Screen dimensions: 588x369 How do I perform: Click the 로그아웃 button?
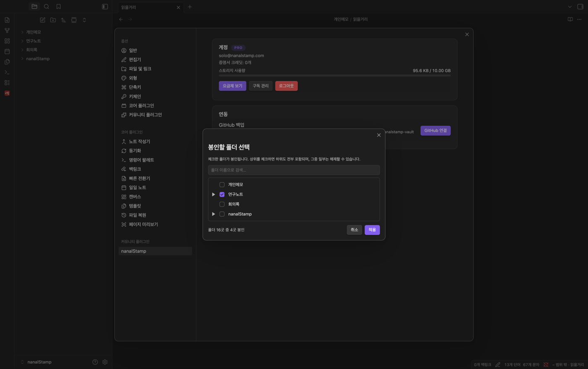(x=286, y=86)
